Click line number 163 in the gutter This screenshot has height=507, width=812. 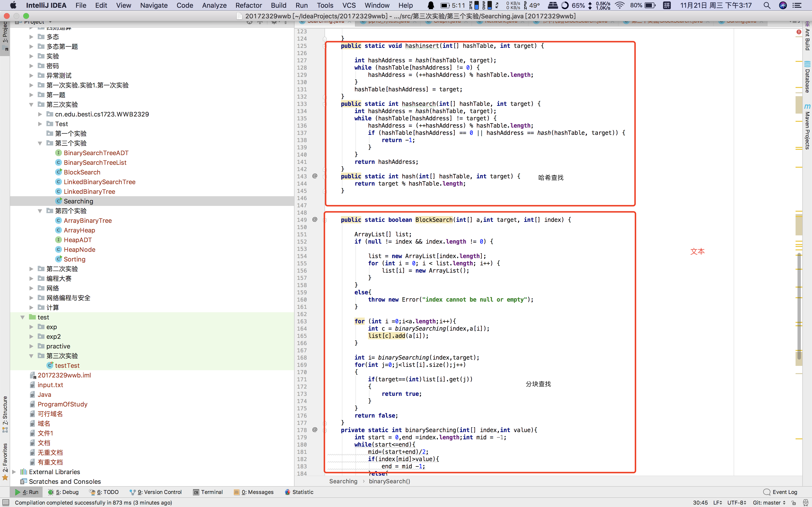(302, 321)
